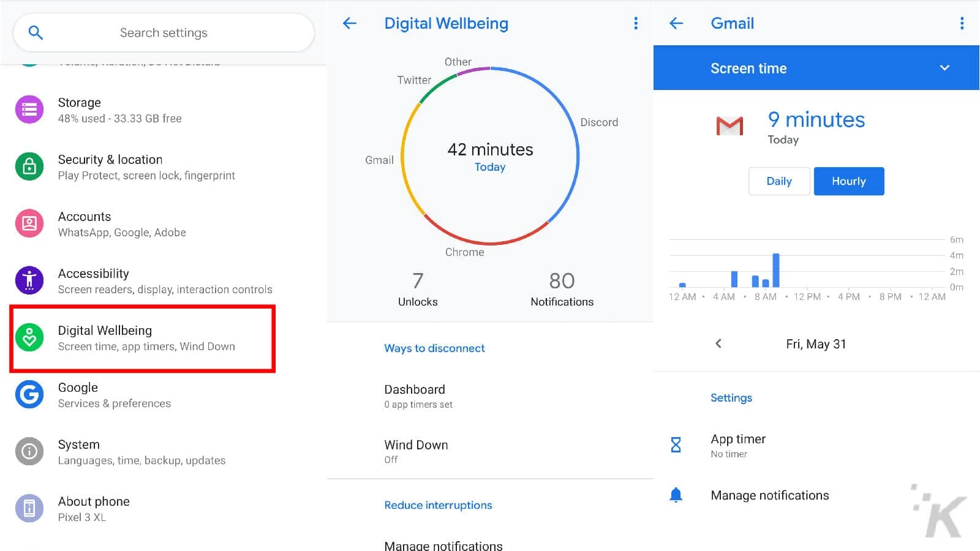Tap the App timer hourglass icon

coord(676,444)
